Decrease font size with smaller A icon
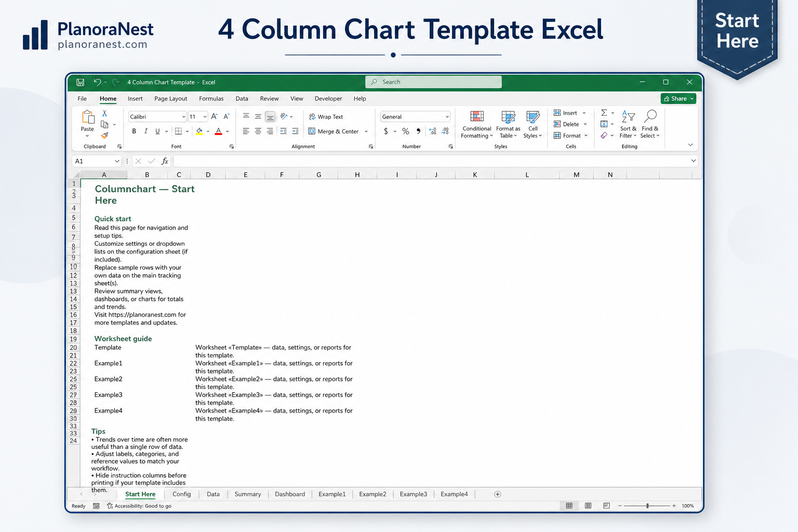The width and height of the screenshot is (798, 532). click(x=227, y=116)
